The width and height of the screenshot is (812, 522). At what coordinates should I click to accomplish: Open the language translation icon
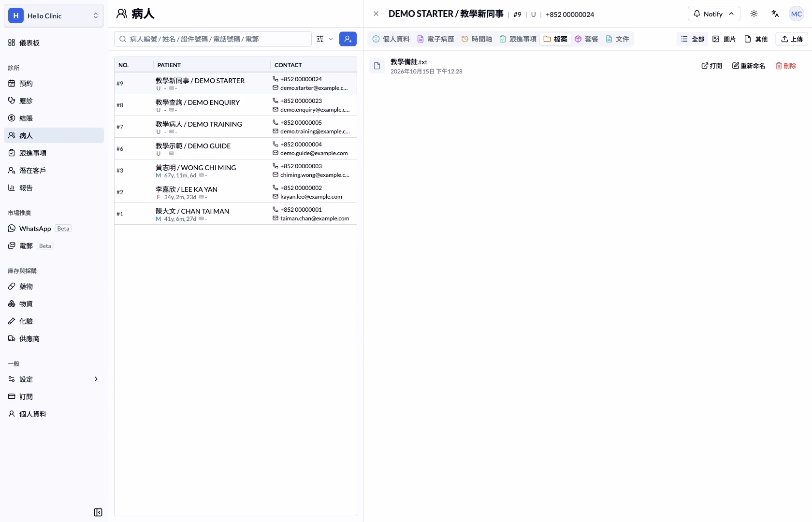point(775,14)
